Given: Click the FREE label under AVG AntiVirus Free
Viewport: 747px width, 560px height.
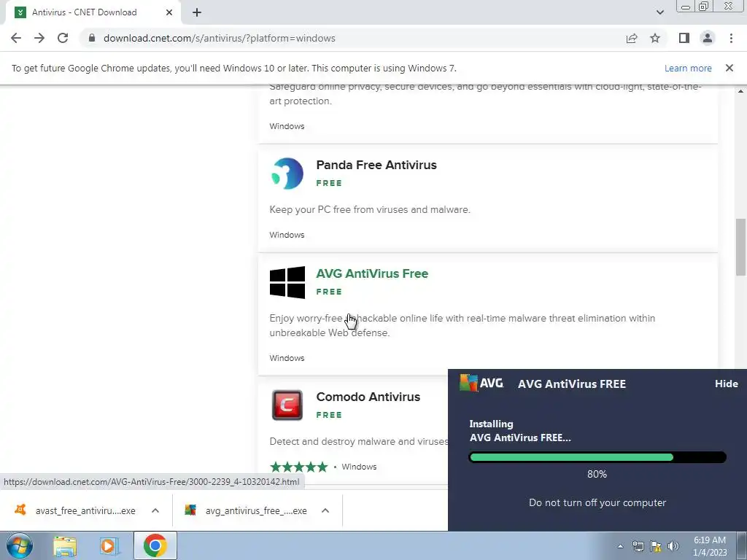Looking at the screenshot, I should pyautogui.click(x=329, y=292).
